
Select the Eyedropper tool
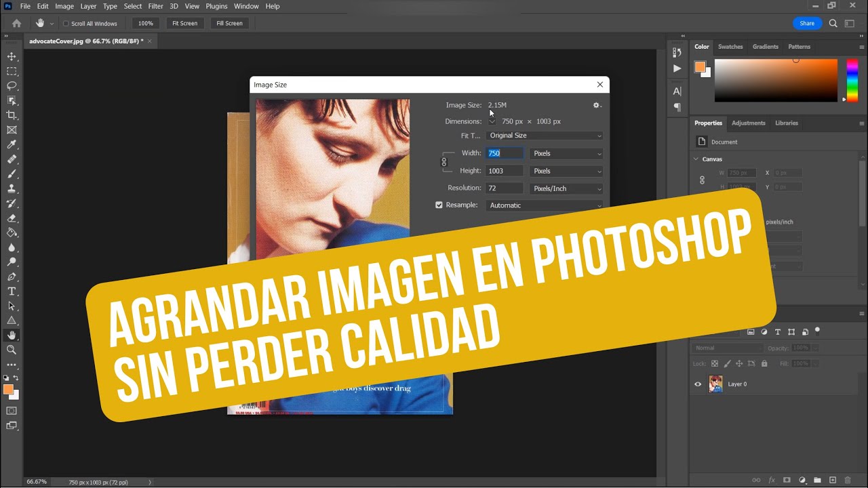(x=12, y=144)
